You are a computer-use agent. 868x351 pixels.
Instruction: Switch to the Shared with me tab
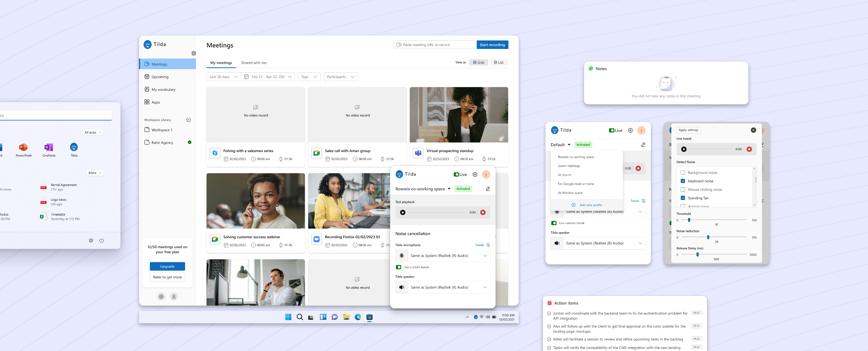pyautogui.click(x=254, y=63)
